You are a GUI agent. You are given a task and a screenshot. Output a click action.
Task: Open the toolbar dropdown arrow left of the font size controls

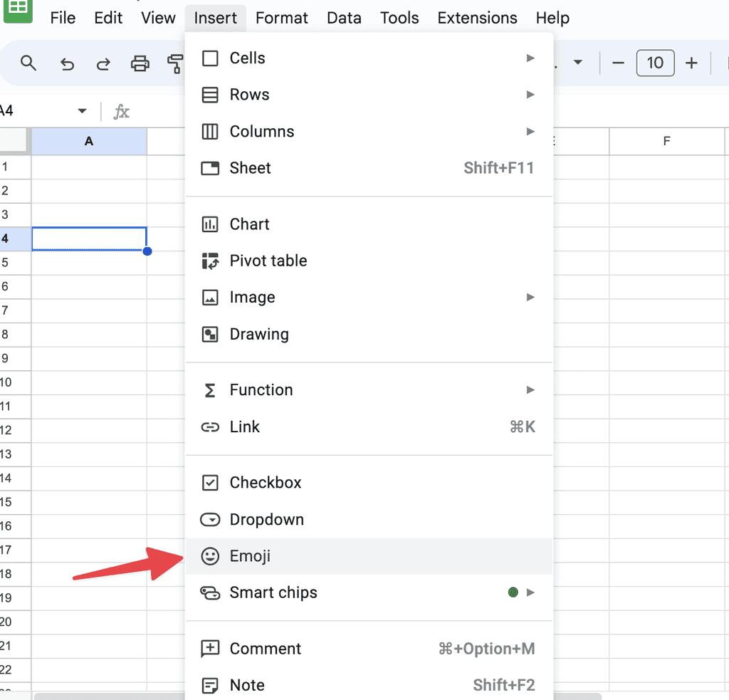point(578,63)
